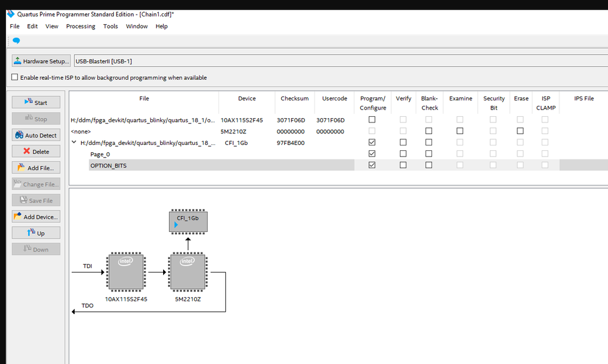608x364 pixels.
Task: Check Verify for Page_0
Action: pyautogui.click(x=403, y=153)
